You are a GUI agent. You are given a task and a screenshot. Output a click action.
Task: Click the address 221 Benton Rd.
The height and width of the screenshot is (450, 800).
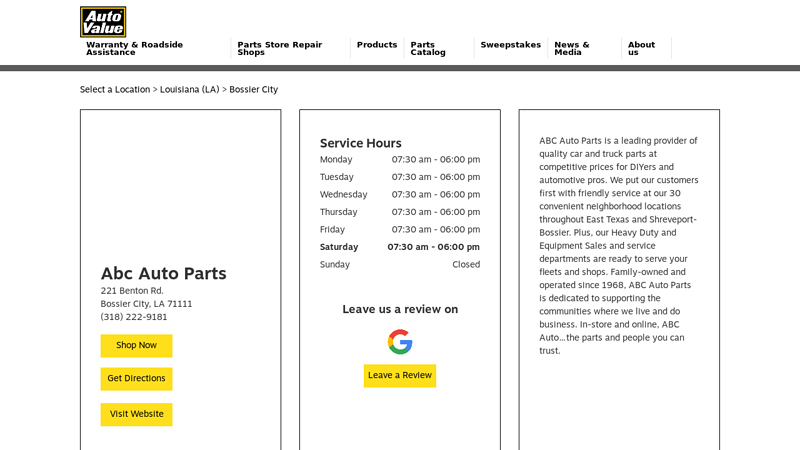tap(132, 291)
